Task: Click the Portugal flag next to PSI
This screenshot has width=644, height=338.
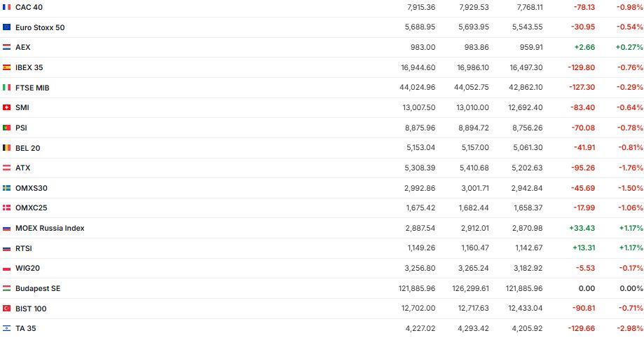Action: (7, 128)
